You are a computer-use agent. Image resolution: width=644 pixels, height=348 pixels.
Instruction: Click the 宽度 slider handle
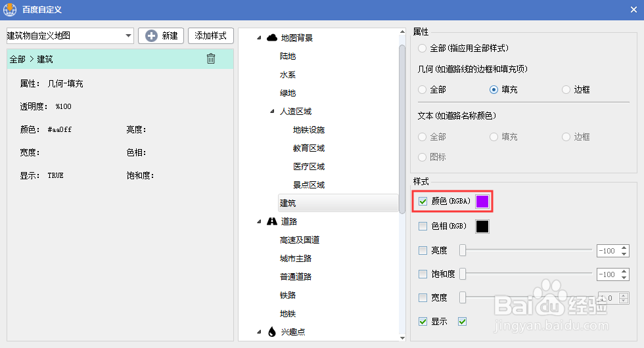[x=463, y=297]
